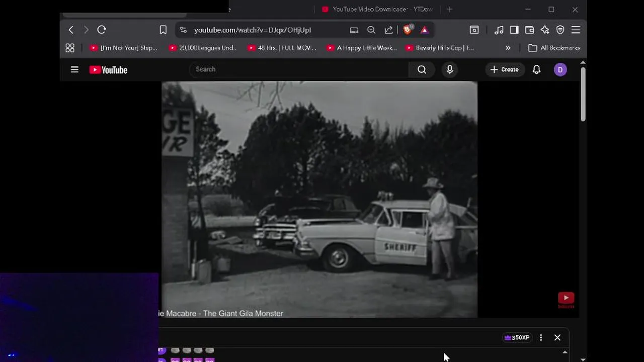This screenshot has height=362, width=644.
Task: Click the YouTube search magnifier button
Action: (x=422, y=70)
